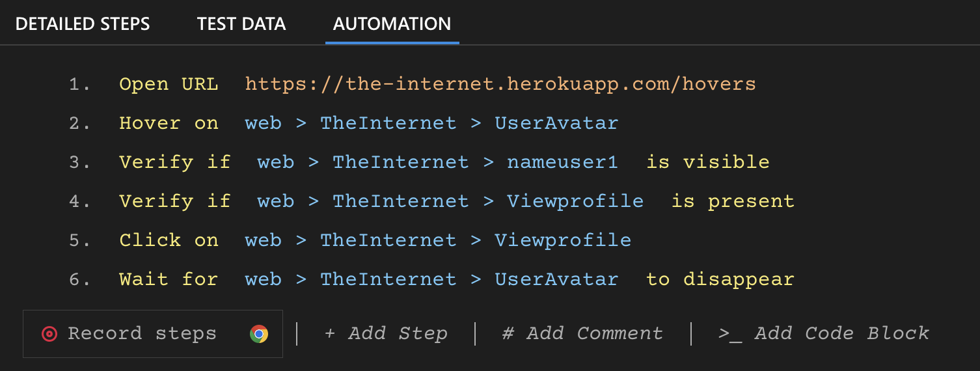Screen dimensions: 980x371
Task: Select the Click on action in step 5
Action: click(x=169, y=240)
